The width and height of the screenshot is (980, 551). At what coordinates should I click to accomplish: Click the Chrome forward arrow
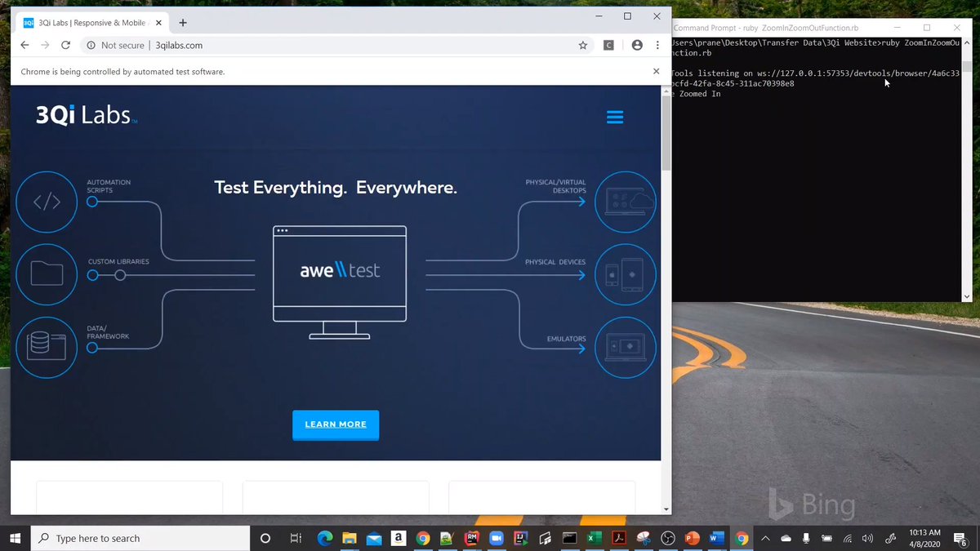[x=45, y=46]
